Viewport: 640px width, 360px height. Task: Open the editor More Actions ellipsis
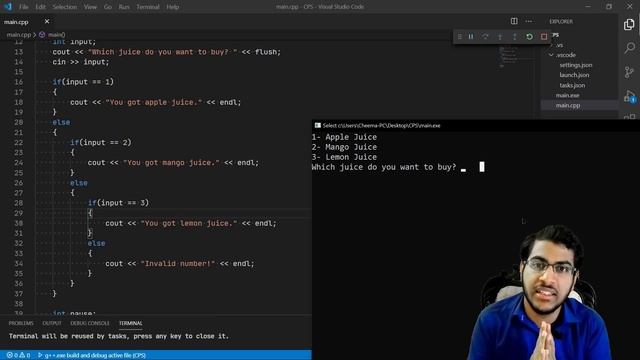[529, 21]
